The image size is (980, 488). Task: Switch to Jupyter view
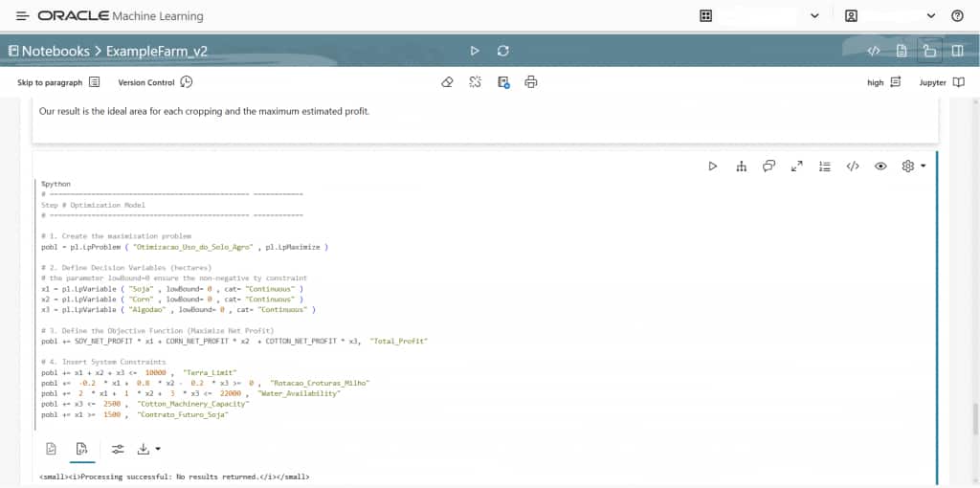click(942, 82)
